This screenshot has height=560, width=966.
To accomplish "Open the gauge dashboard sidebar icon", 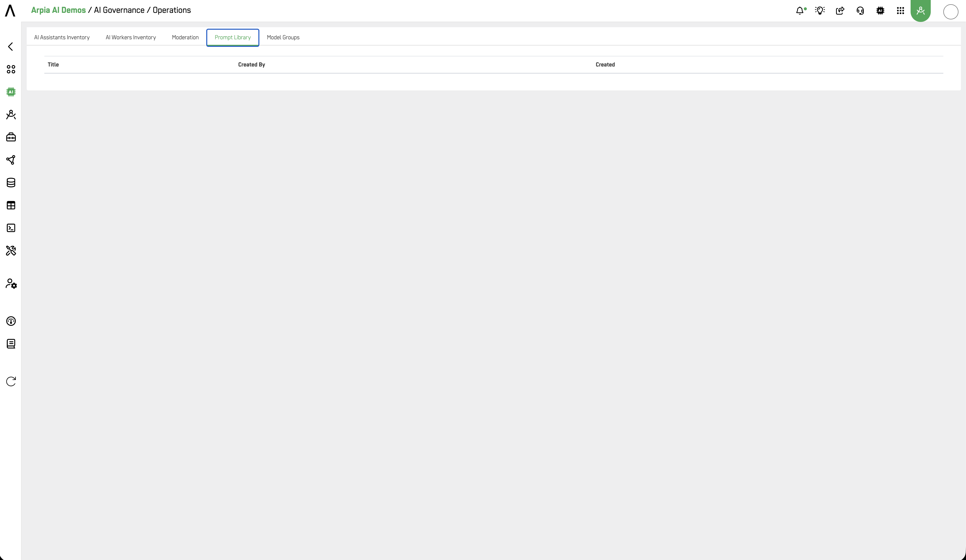I will pos(11,321).
